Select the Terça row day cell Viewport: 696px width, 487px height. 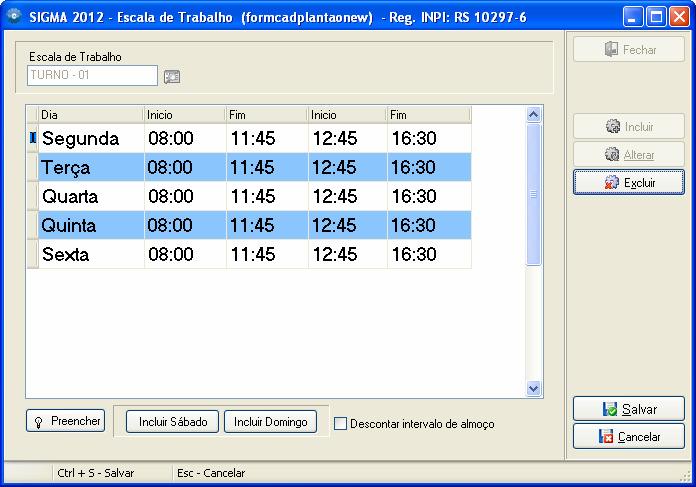pos(91,167)
